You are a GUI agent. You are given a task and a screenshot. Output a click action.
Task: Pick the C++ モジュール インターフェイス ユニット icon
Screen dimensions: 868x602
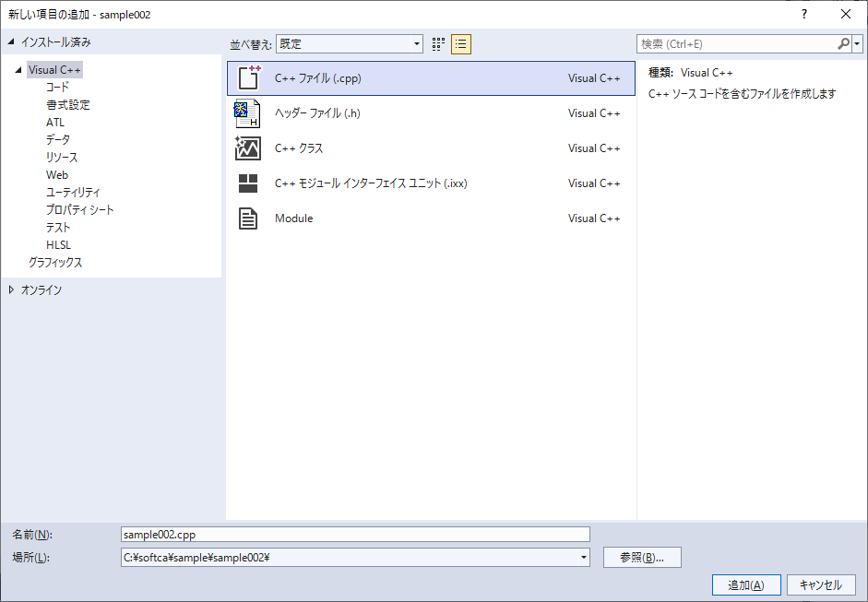coord(248,183)
